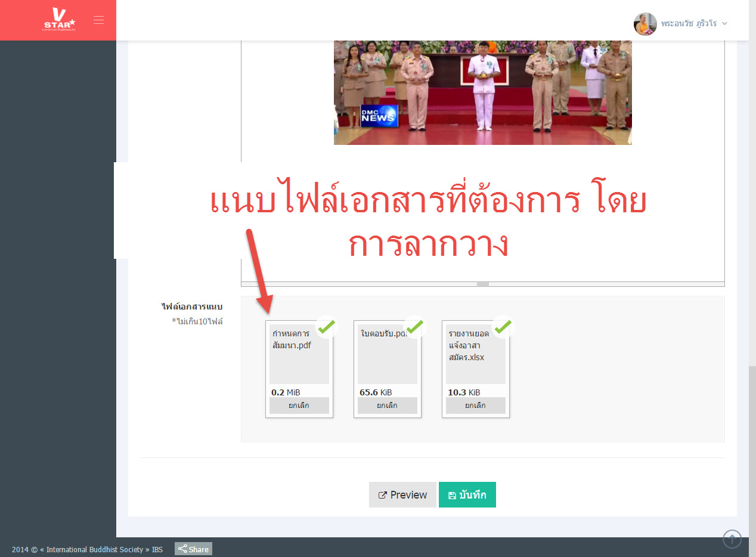
Task: Open the user account dropdown arrow
Action: point(724,24)
